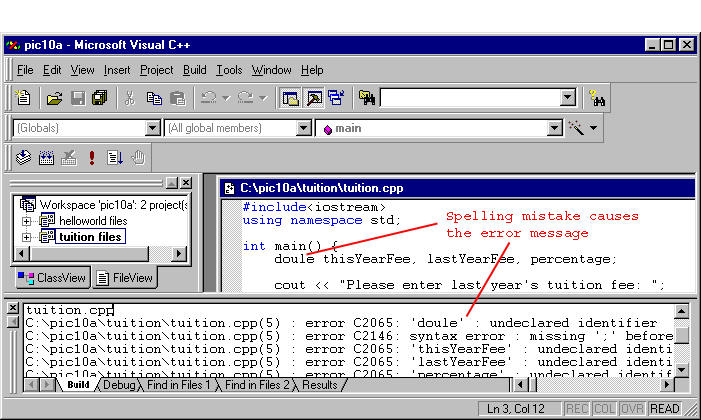701x420 pixels.
Task: Click the Stop Build icon
Action: (69, 157)
